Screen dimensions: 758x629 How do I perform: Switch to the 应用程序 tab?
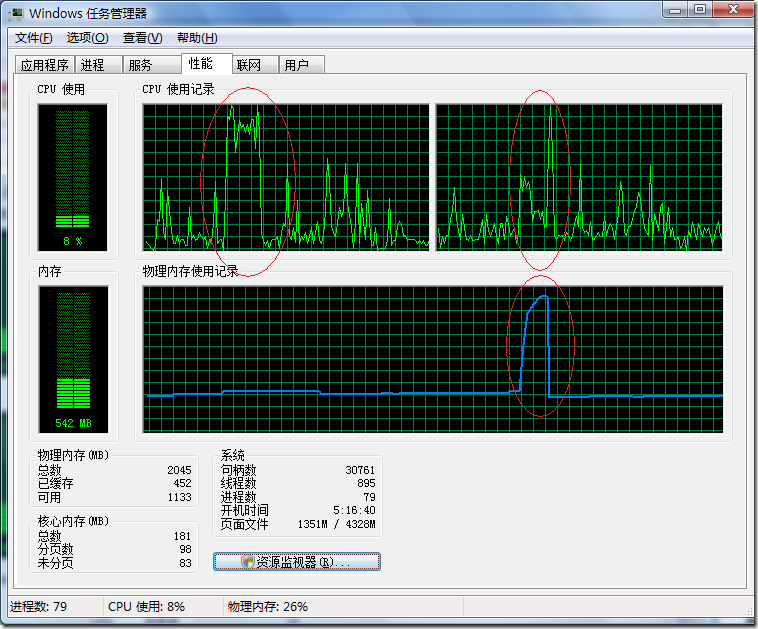44,65
